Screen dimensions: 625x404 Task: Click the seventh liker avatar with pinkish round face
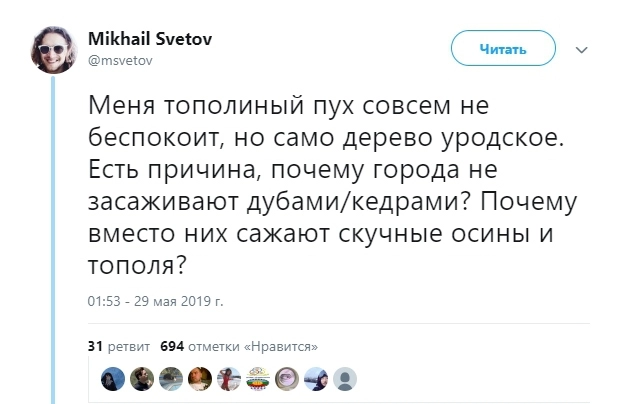287,378
